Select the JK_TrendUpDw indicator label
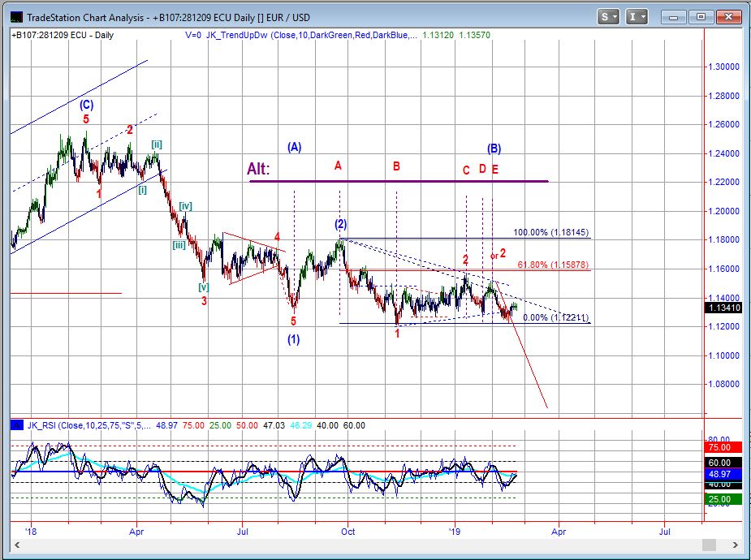 point(311,35)
